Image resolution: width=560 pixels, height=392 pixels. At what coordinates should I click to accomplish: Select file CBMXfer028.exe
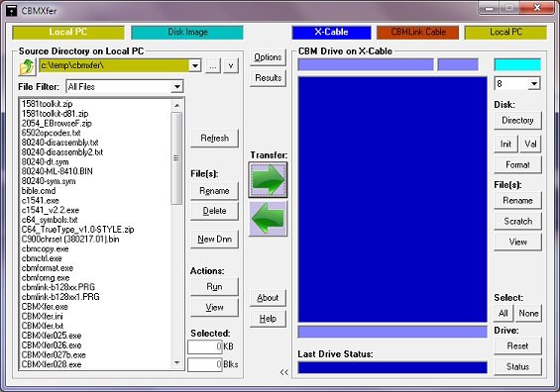pyautogui.click(x=52, y=364)
